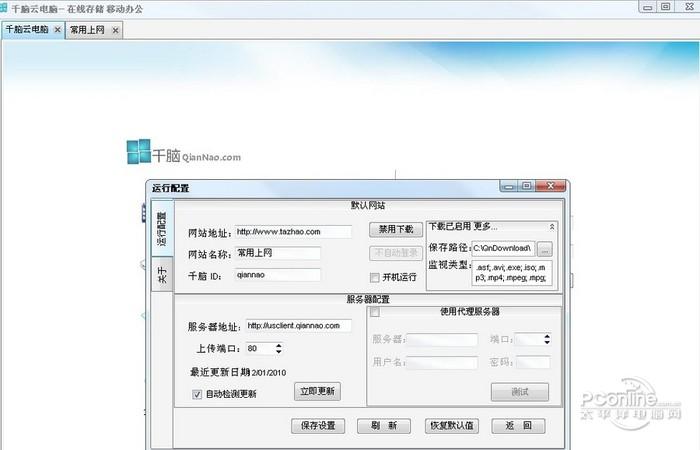
Task: Uncheck the 自动检测更新 checkbox
Action: [197, 394]
